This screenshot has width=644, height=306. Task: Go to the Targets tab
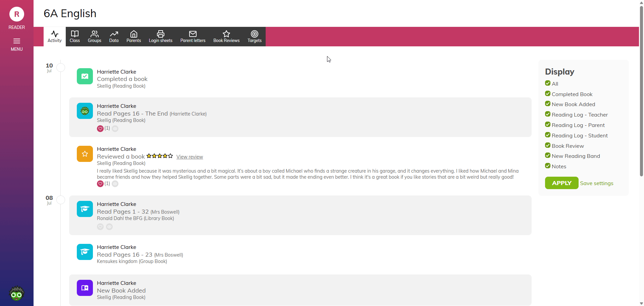(255, 37)
